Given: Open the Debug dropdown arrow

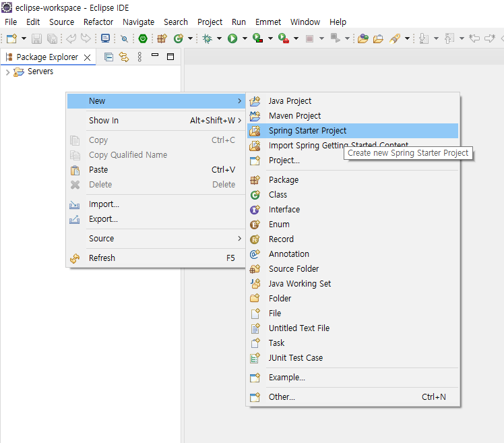Looking at the screenshot, I should [219, 38].
